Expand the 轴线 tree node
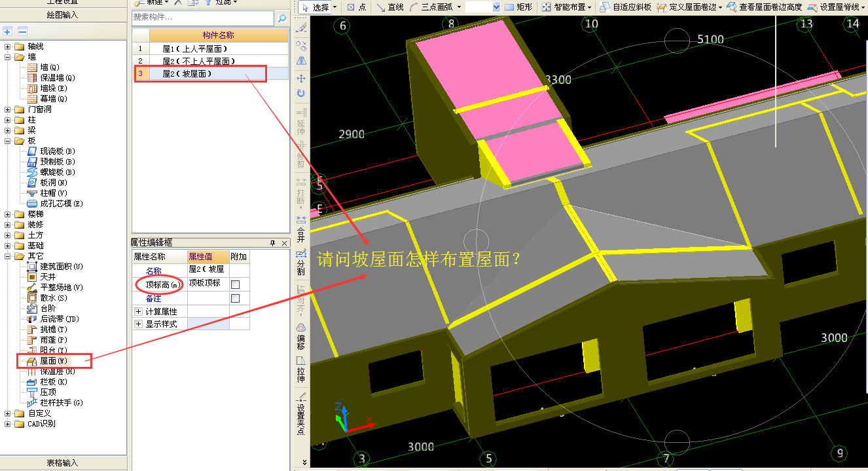This screenshot has height=471, width=868. click(7, 47)
